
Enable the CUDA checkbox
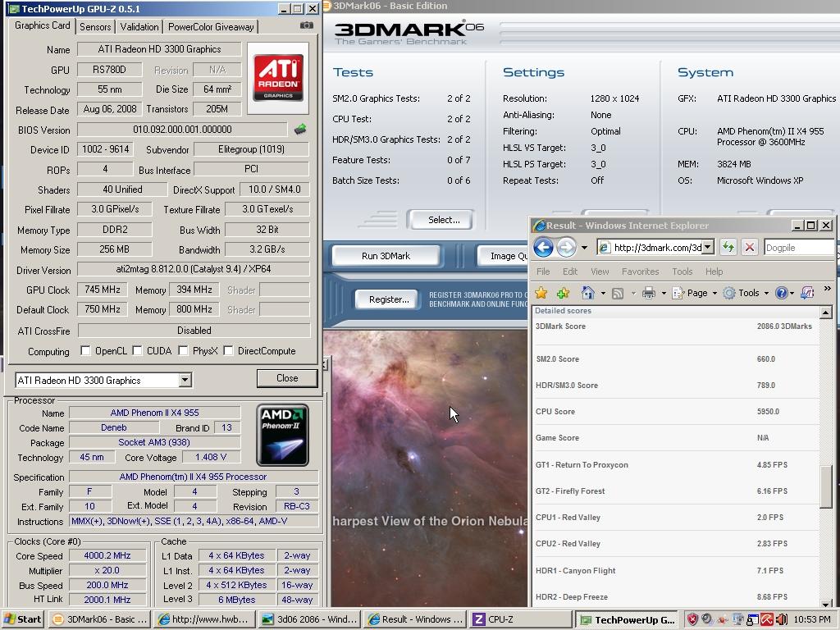coord(137,350)
